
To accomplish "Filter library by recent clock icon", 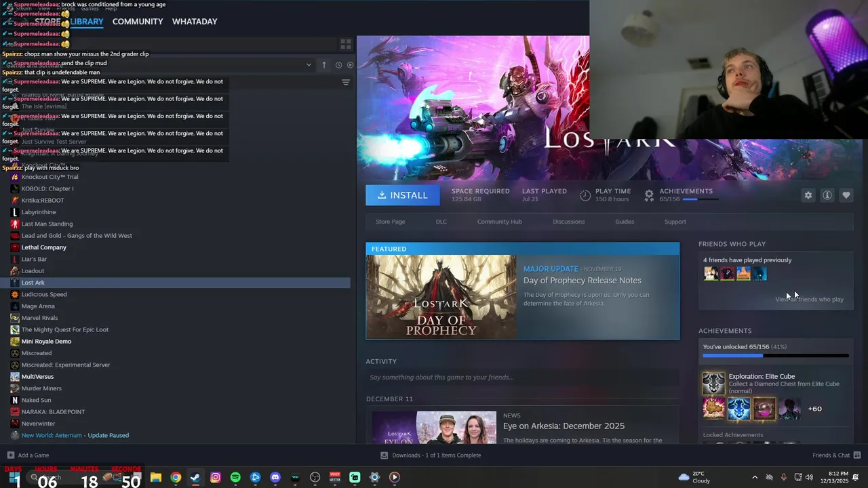I will [338, 65].
